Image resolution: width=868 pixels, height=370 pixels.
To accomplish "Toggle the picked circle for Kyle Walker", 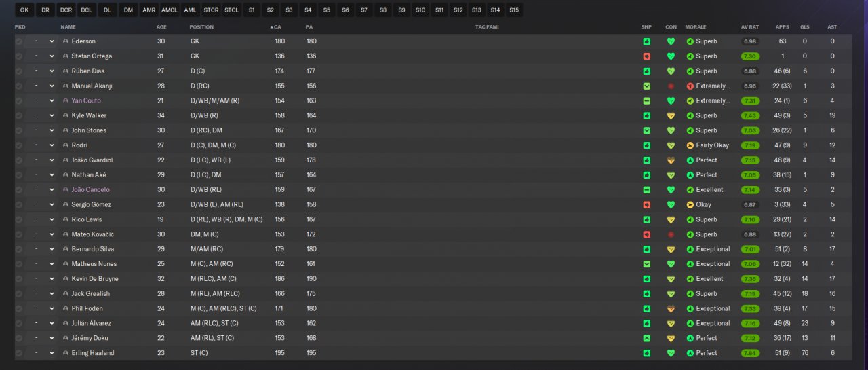I will tap(19, 116).
